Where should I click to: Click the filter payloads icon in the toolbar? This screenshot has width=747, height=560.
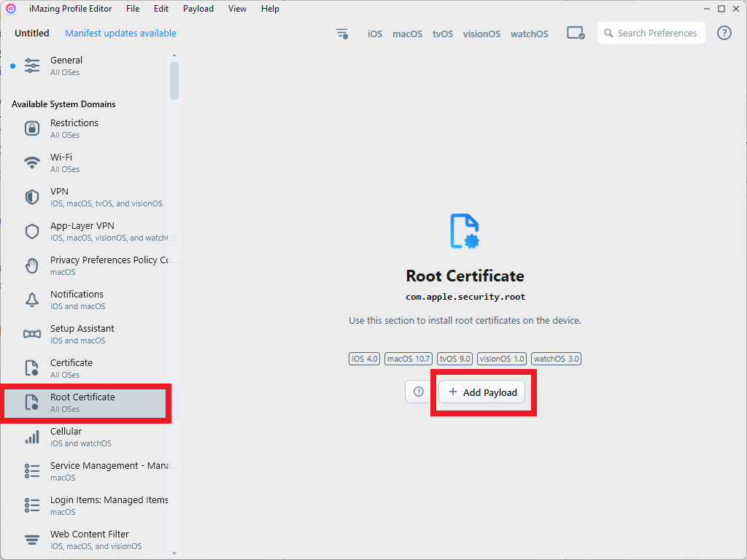(x=342, y=34)
